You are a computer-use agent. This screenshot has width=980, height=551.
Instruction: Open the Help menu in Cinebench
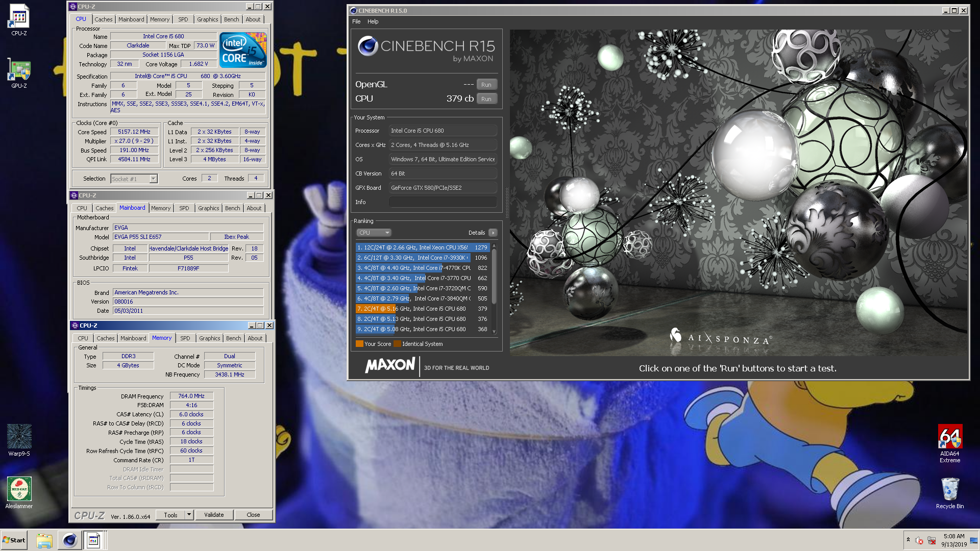coord(373,21)
